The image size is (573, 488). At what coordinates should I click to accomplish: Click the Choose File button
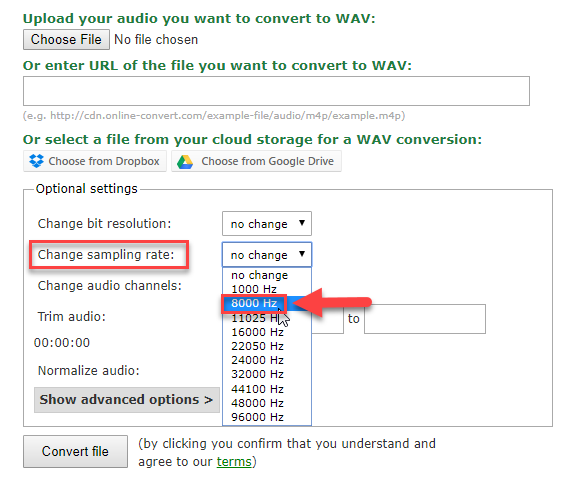[66, 39]
